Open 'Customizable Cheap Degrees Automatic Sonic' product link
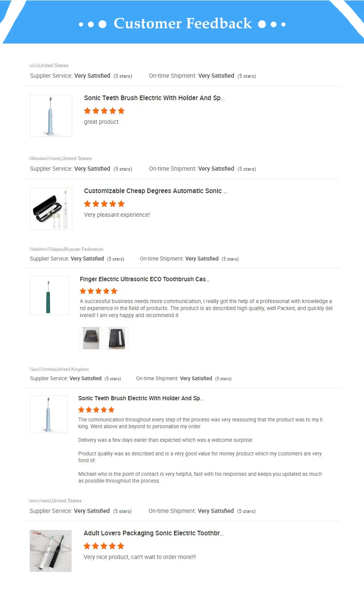This screenshot has height=589, width=364. click(155, 191)
